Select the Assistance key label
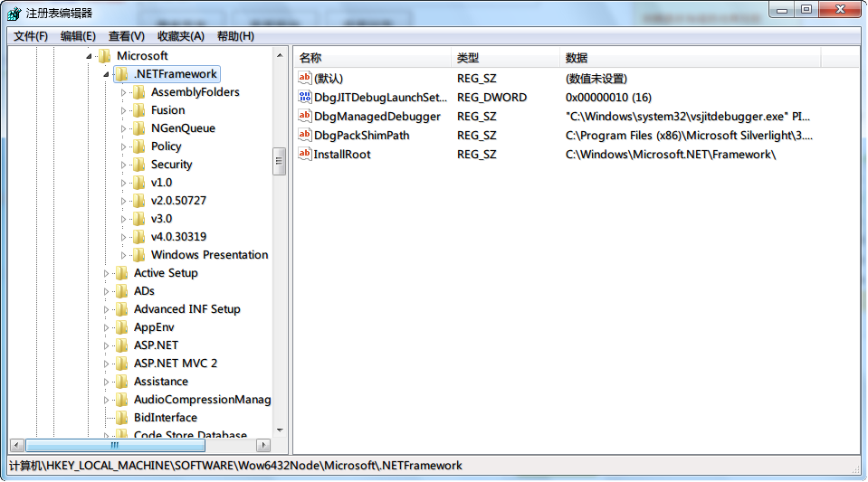The image size is (868, 482). point(161,382)
